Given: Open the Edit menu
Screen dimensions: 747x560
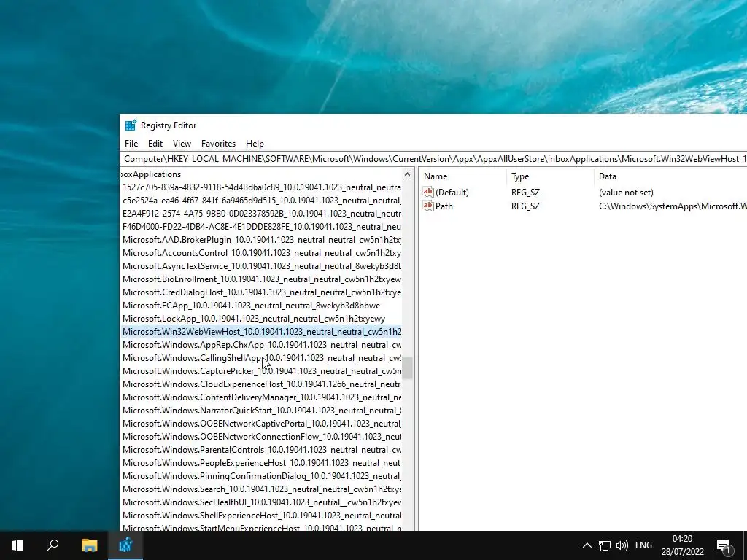Looking at the screenshot, I should tap(155, 144).
